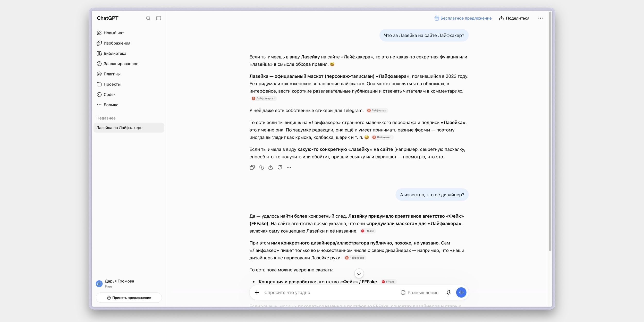Toggle Размышление thinking mode
This screenshot has width=644, height=322.
click(x=419, y=292)
